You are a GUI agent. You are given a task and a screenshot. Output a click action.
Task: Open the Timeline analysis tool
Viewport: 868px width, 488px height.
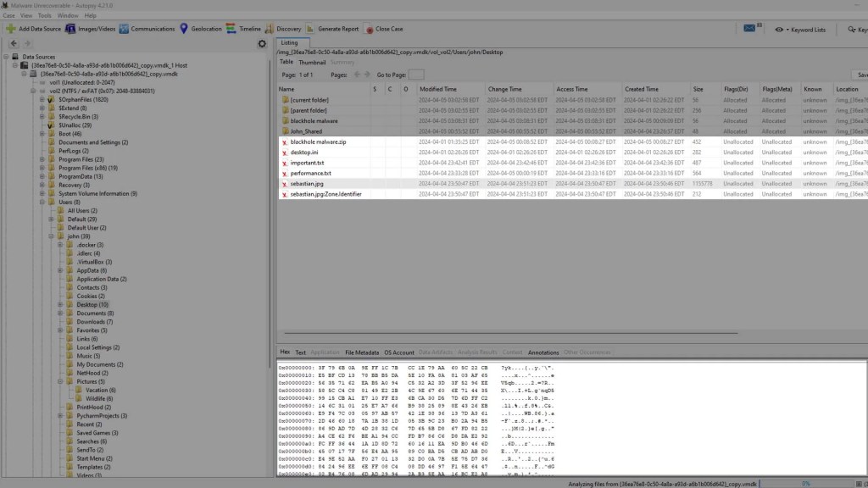pyautogui.click(x=231, y=29)
